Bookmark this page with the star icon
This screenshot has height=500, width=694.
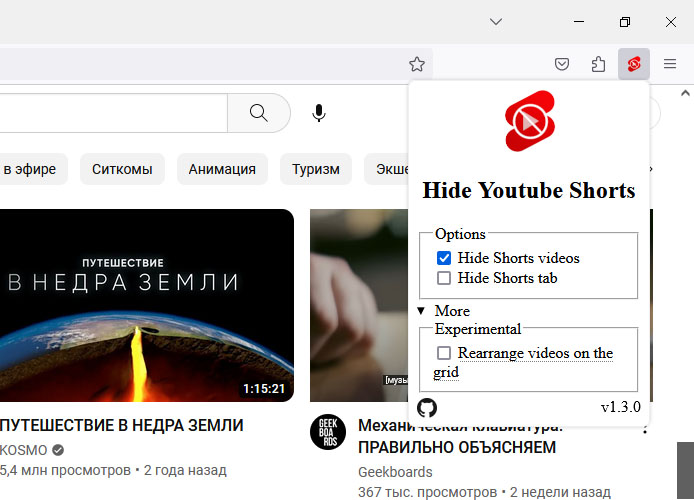pyautogui.click(x=416, y=64)
